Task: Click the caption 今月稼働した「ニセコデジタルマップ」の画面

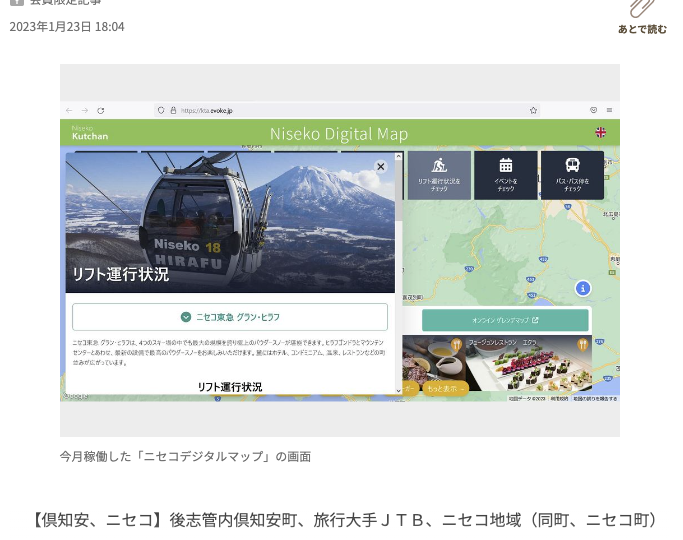Action: tap(185, 456)
